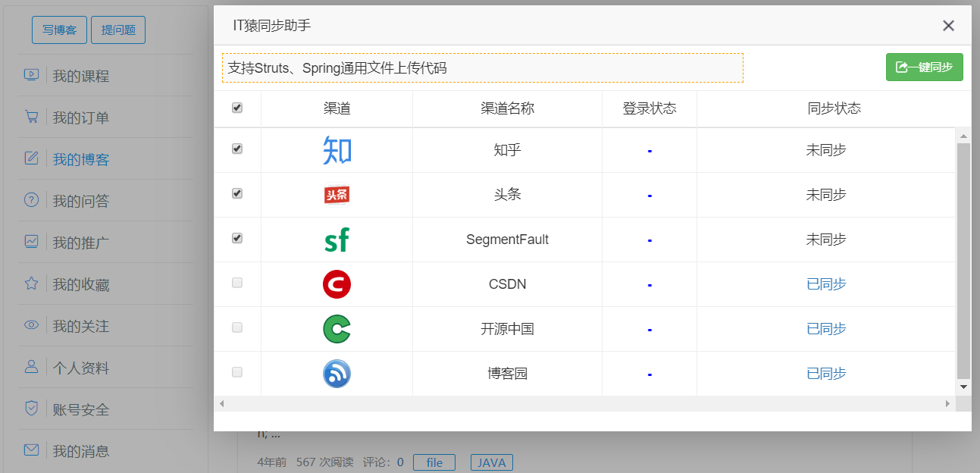Click 已同步 link in the 博客园 row
The width and height of the screenshot is (980, 473).
click(x=826, y=374)
